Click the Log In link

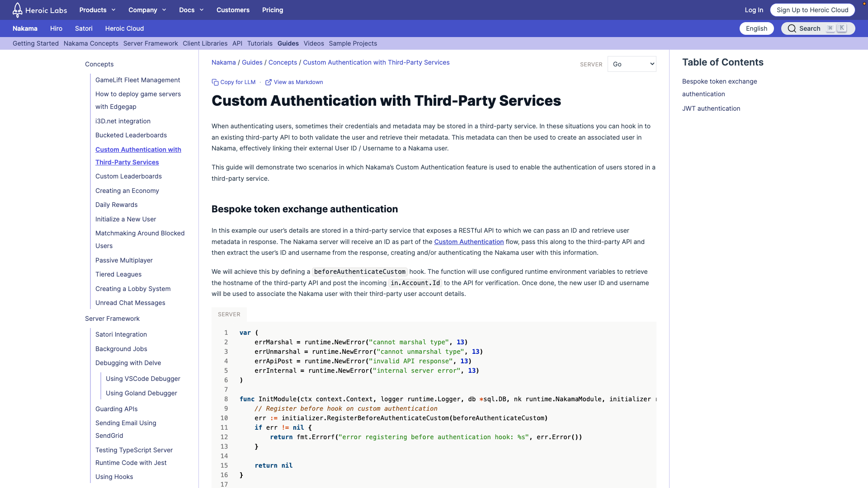(754, 10)
